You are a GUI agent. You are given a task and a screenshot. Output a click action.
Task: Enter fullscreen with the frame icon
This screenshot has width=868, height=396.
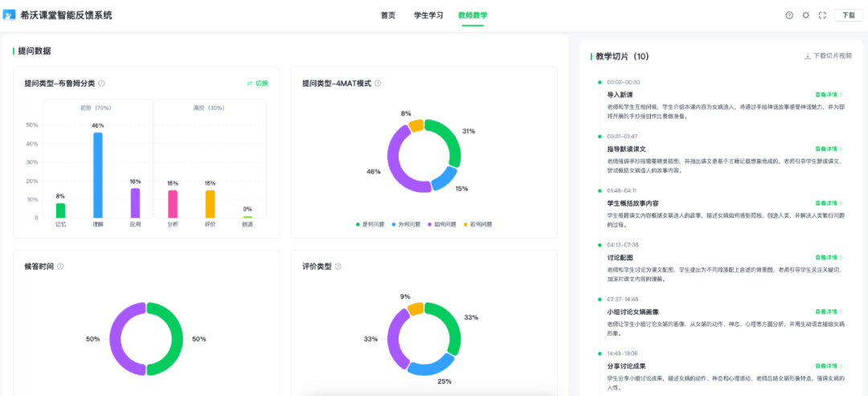point(823,15)
